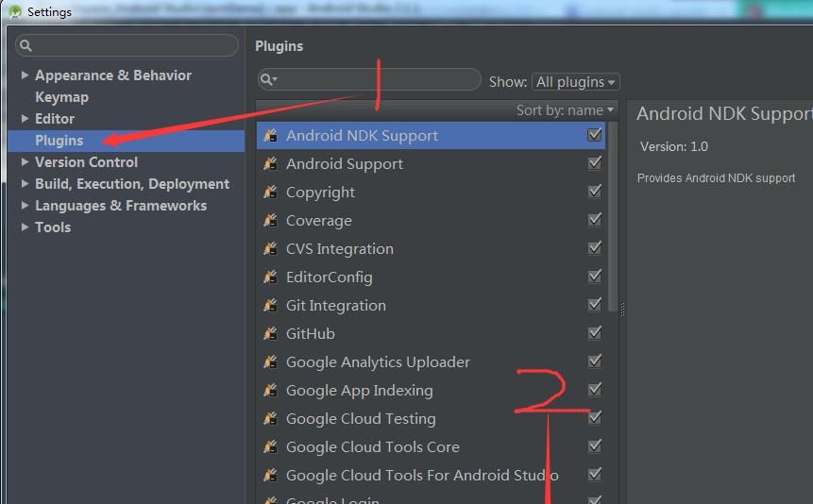Uncheck Google Cloud Tools Core plugin
The width and height of the screenshot is (813, 504).
pos(595,445)
